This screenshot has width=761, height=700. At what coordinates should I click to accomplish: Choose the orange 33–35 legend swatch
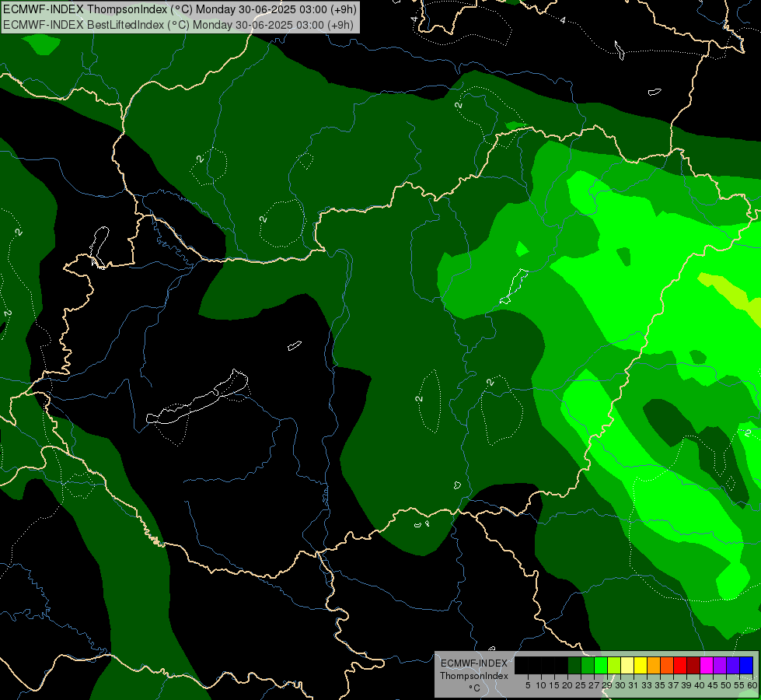(x=654, y=665)
